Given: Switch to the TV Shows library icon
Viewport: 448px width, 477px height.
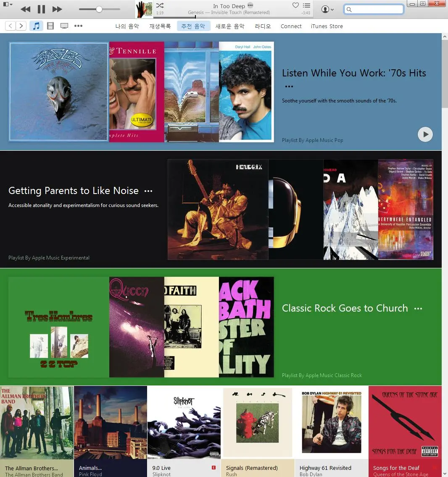Looking at the screenshot, I should click(x=64, y=26).
